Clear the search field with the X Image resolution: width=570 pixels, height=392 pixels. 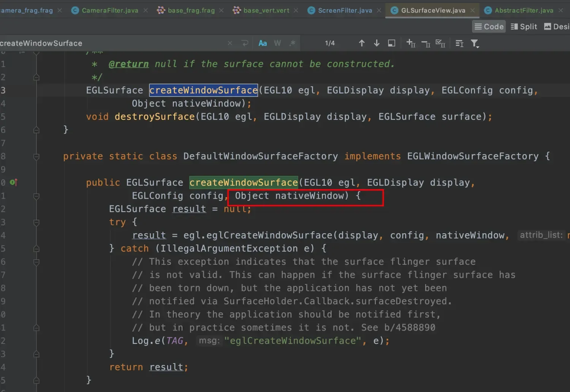[x=230, y=43]
